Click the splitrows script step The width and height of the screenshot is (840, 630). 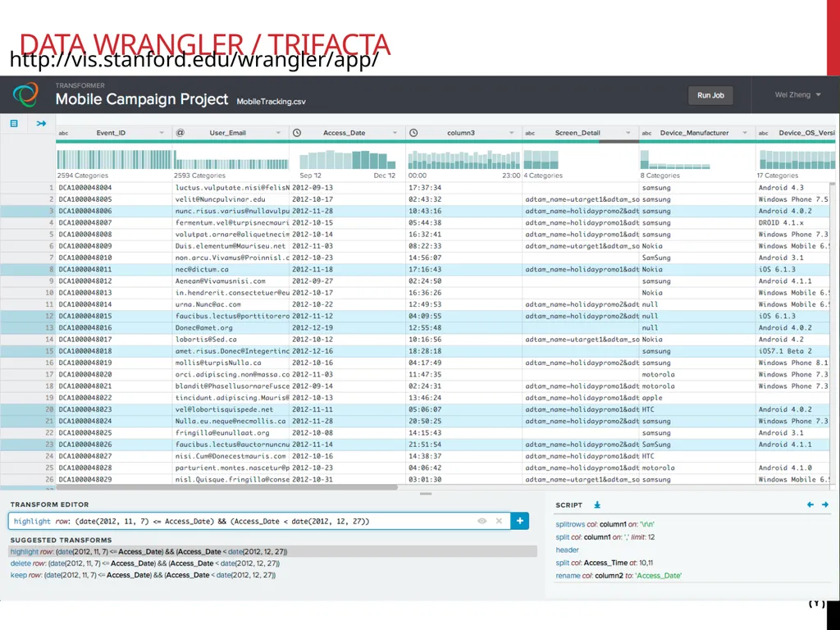point(605,524)
